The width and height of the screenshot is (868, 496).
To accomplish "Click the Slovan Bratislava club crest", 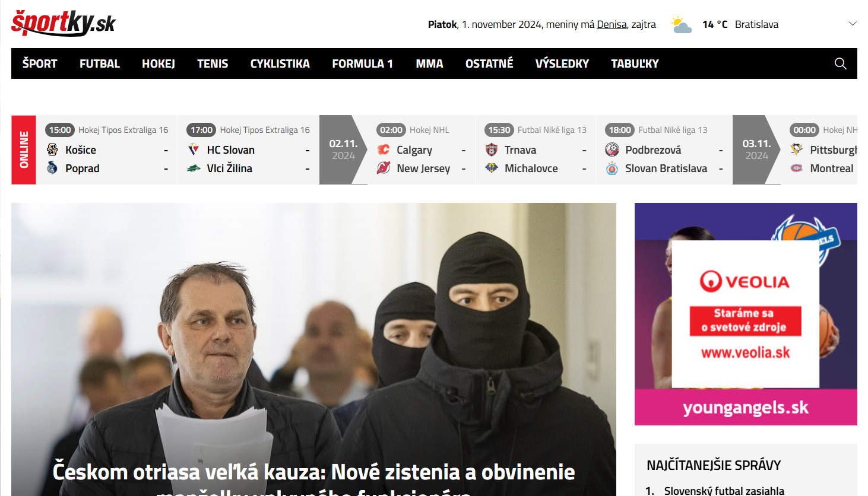I will (x=612, y=168).
